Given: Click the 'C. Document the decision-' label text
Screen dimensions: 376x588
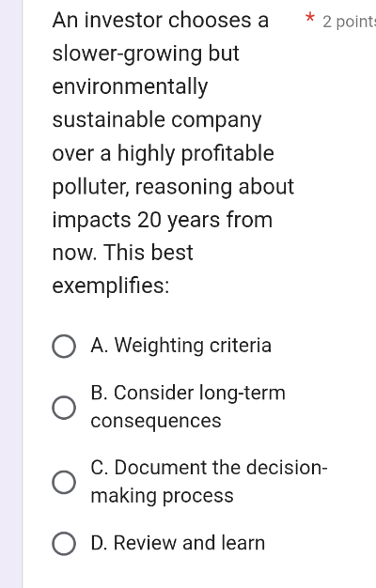Looking at the screenshot, I should click(209, 468).
